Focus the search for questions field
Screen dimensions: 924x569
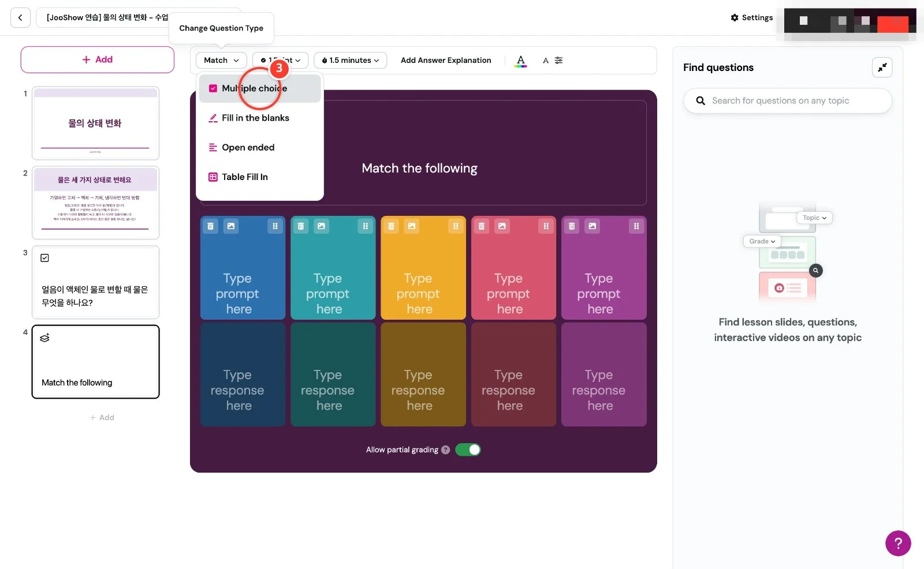point(788,100)
